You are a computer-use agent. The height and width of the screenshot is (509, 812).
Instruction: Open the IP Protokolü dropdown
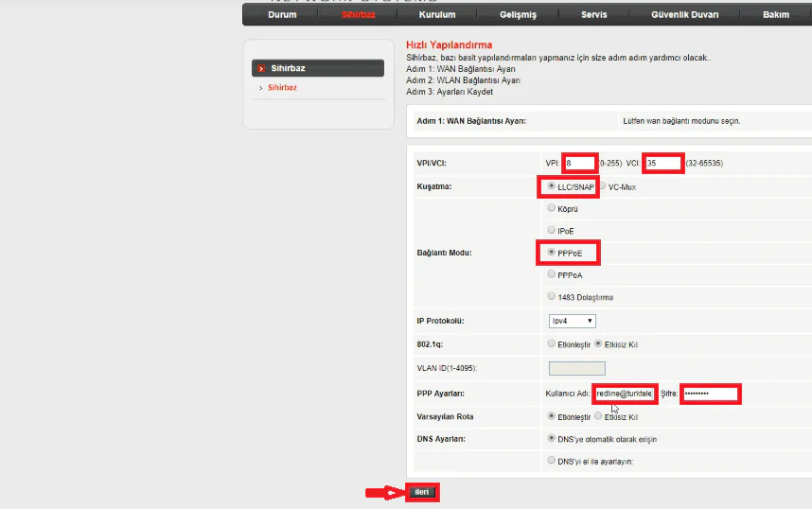pos(573,321)
